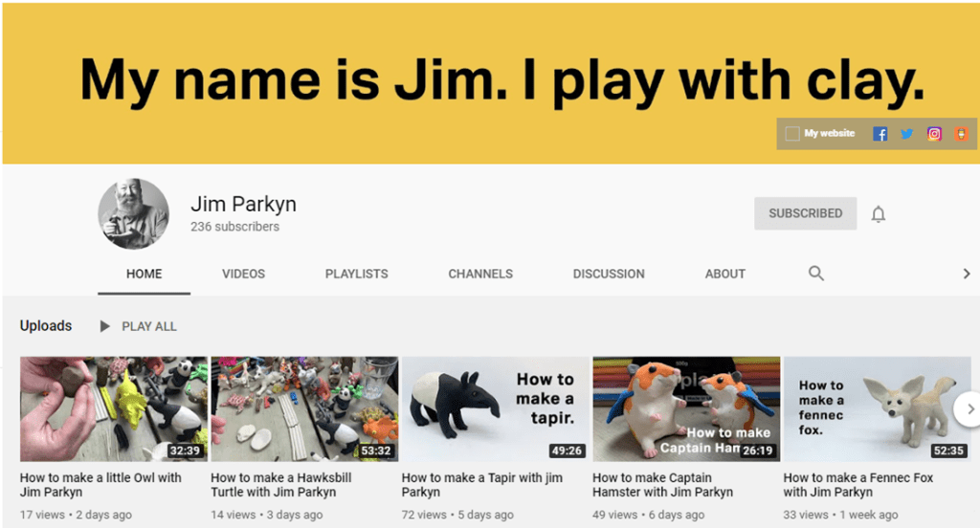Screen dimensions: 980x528
Task: Open the 'How to make a Tapir' video title
Action: 481,485
